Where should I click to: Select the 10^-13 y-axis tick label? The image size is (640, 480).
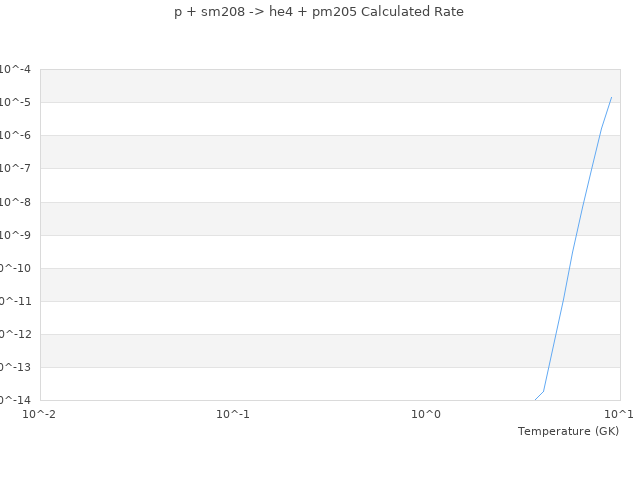coord(15,367)
